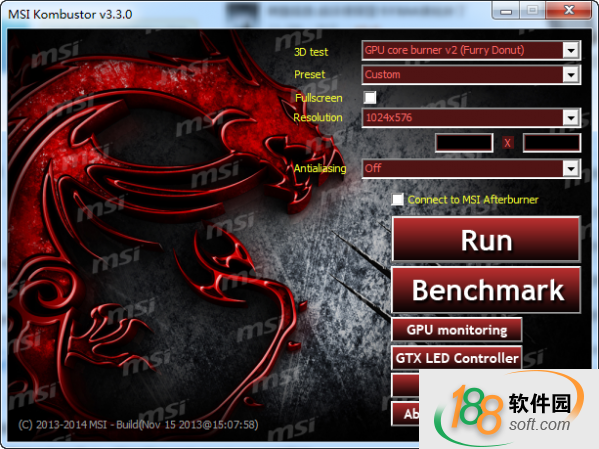Open the 1024x576 resolution combo box
This screenshot has height=449, width=599.
click(471, 118)
